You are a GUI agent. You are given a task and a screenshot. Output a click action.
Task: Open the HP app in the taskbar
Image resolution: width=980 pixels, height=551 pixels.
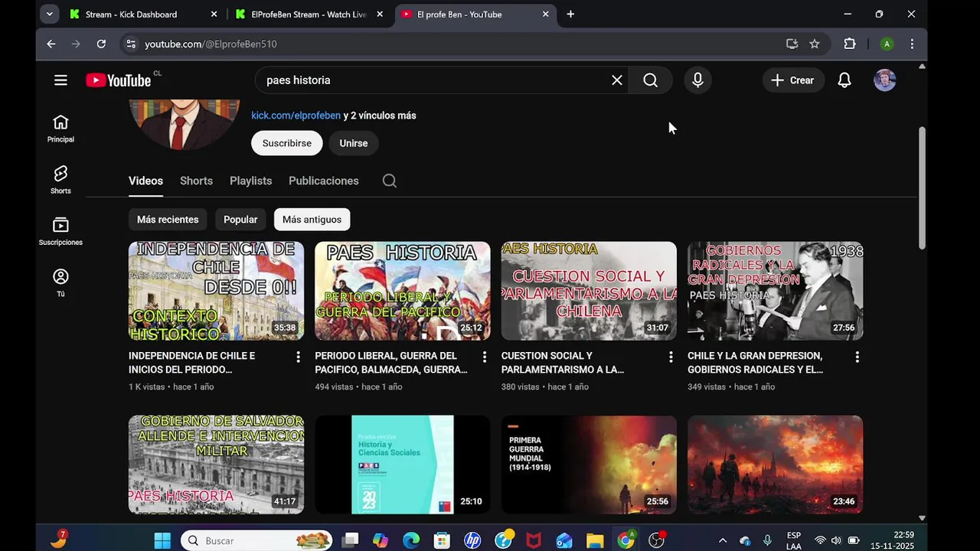coord(472,540)
